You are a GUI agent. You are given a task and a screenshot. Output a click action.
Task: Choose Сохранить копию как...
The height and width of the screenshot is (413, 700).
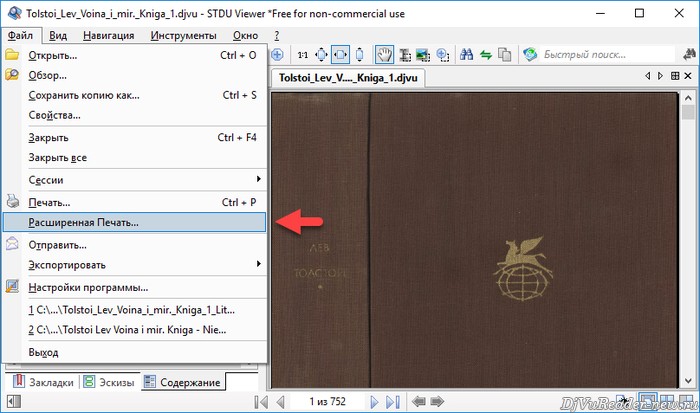pyautogui.click(x=134, y=95)
